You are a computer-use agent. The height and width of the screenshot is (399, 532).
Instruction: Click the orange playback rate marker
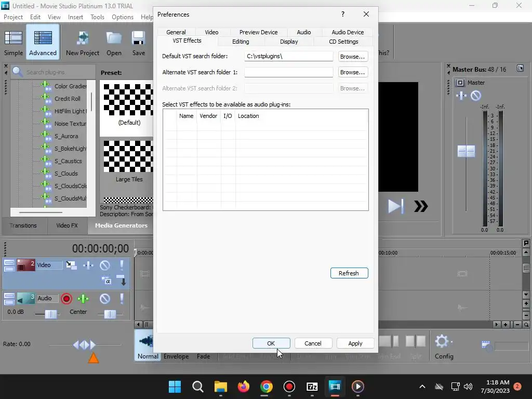94,357
